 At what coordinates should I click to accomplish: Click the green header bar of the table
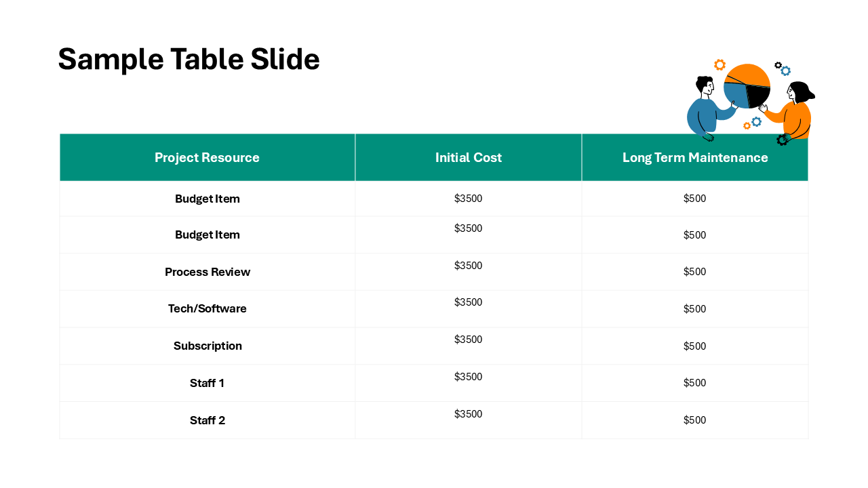[434, 157]
